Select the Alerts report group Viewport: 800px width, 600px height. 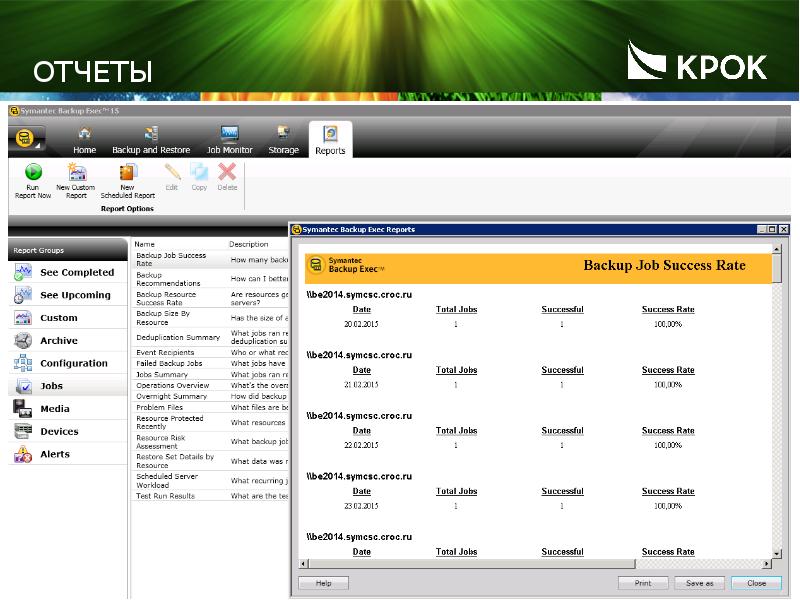point(68,454)
